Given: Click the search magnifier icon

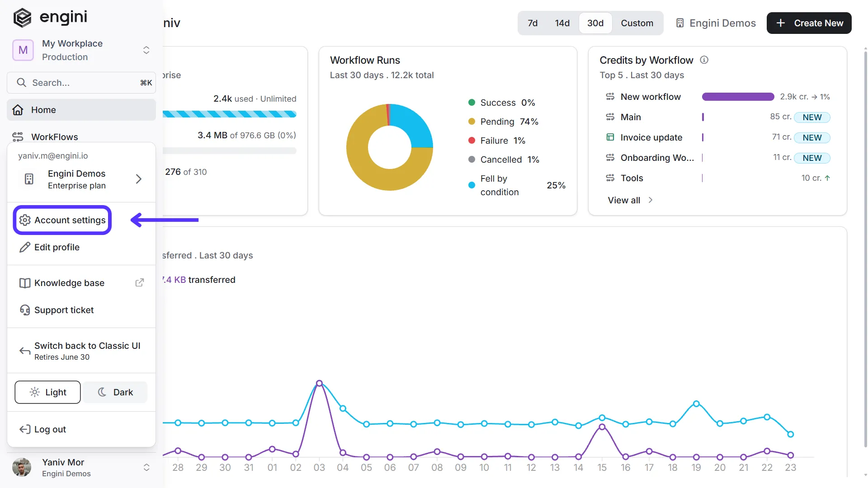Looking at the screenshot, I should coord(21,83).
